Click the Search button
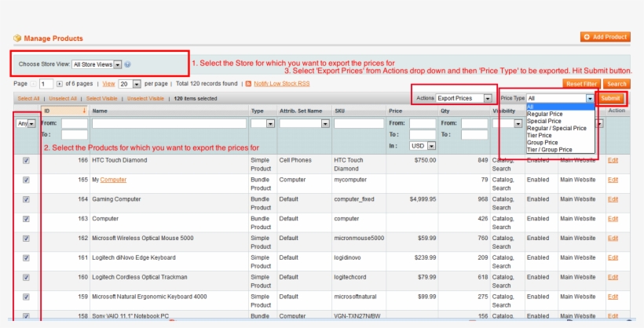 coord(617,84)
